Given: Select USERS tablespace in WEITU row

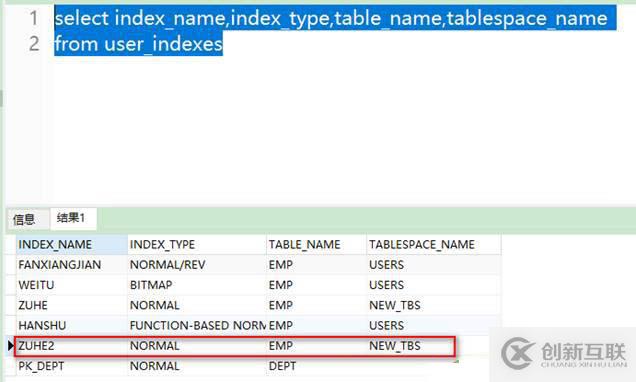Looking at the screenshot, I should (434, 285).
